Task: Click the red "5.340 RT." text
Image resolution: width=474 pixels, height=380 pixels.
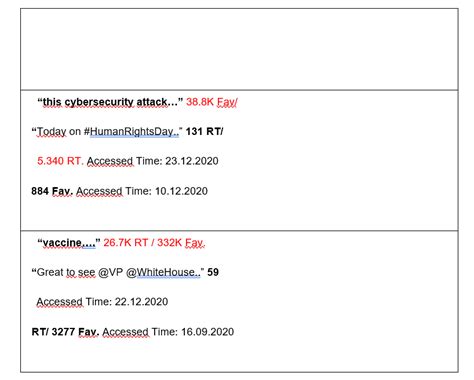Action: click(x=60, y=161)
